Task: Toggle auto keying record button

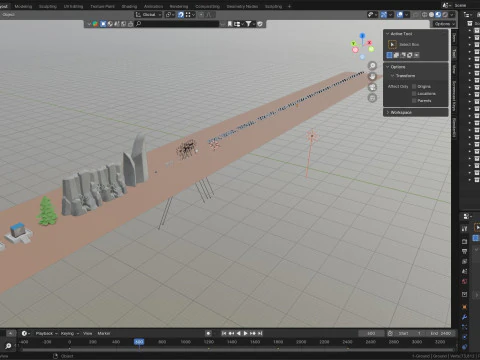Action: coord(208,333)
